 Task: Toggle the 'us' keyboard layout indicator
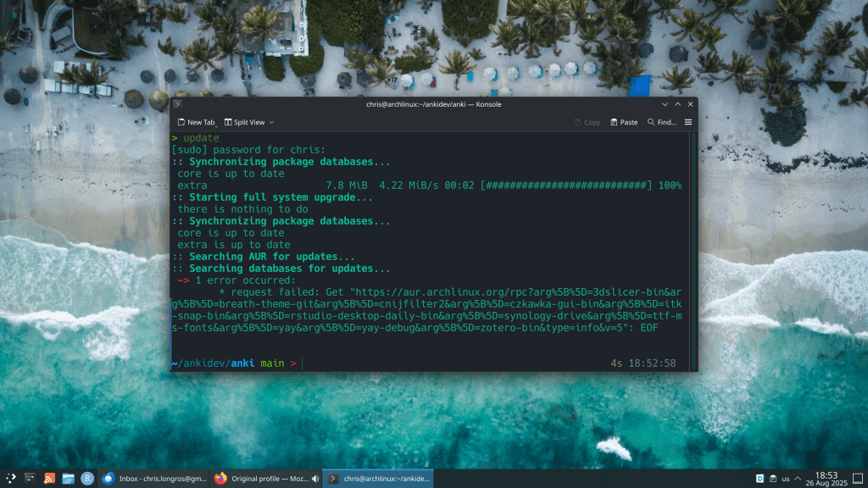pyautogui.click(x=786, y=479)
